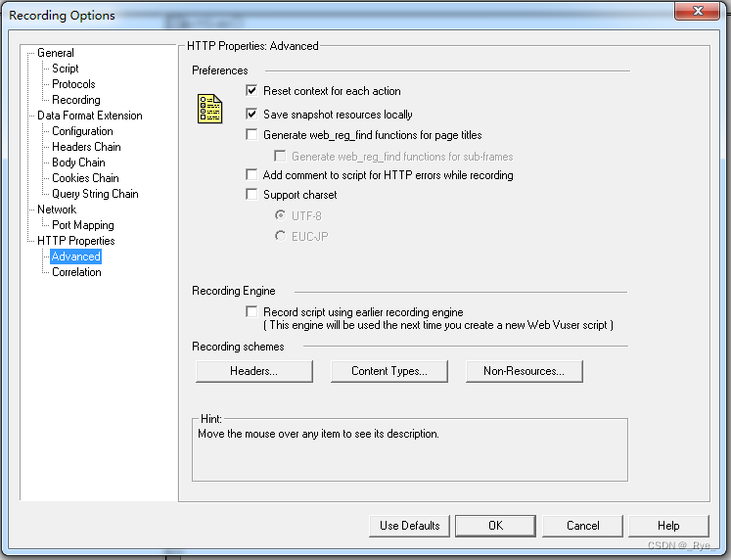
Task: Open the Query String Chain item
Action: click(95, 194)
